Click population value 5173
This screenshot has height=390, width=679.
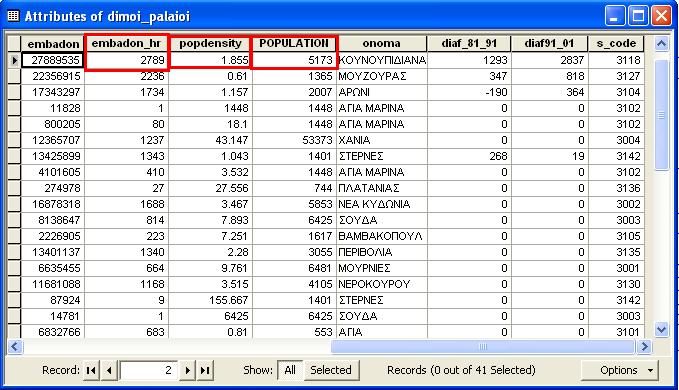click(294, 60)
